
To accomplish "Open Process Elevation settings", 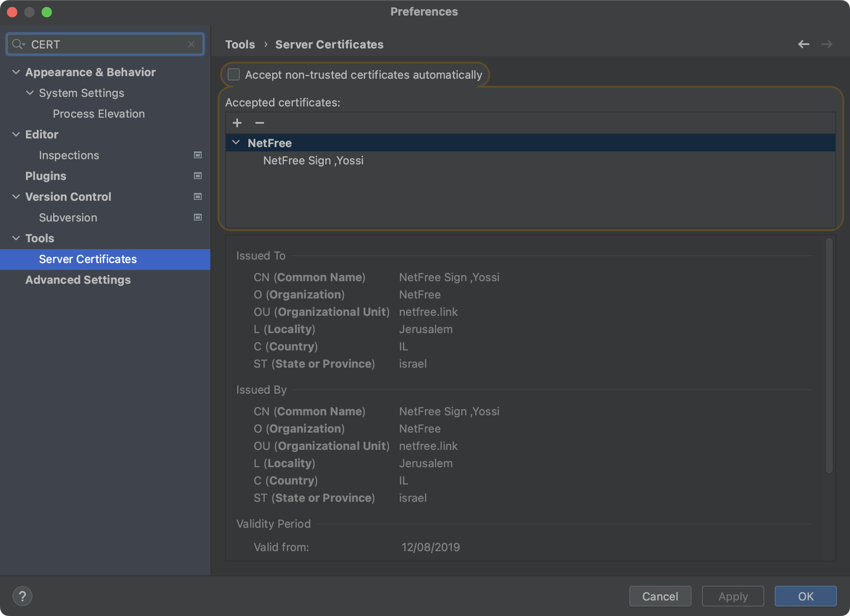I will tap(99, 113).
